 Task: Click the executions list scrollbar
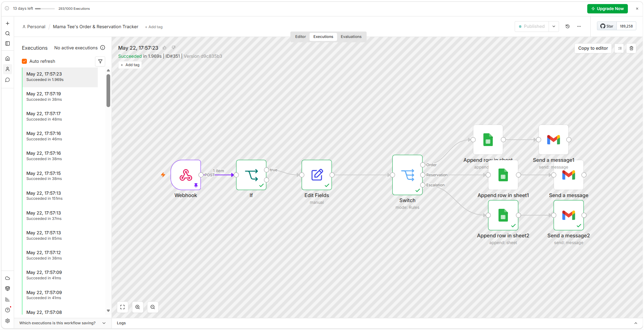tap(108, 91)
